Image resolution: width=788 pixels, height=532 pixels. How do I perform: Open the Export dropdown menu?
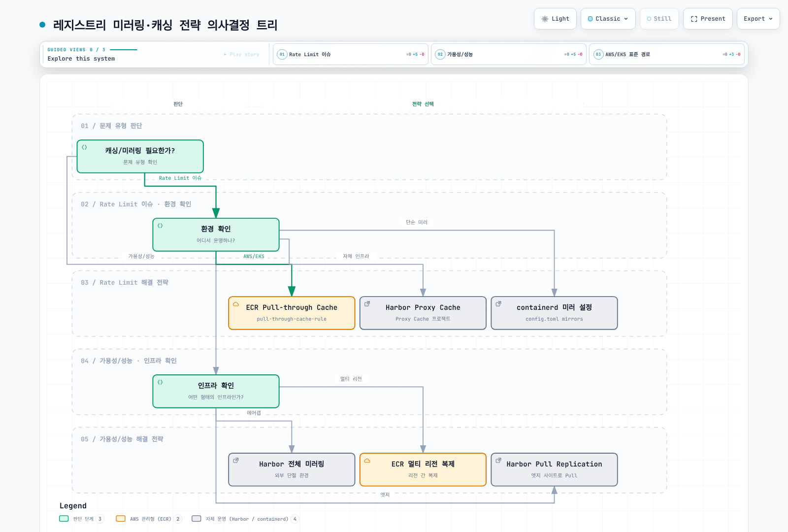click(x=758, y=19)
